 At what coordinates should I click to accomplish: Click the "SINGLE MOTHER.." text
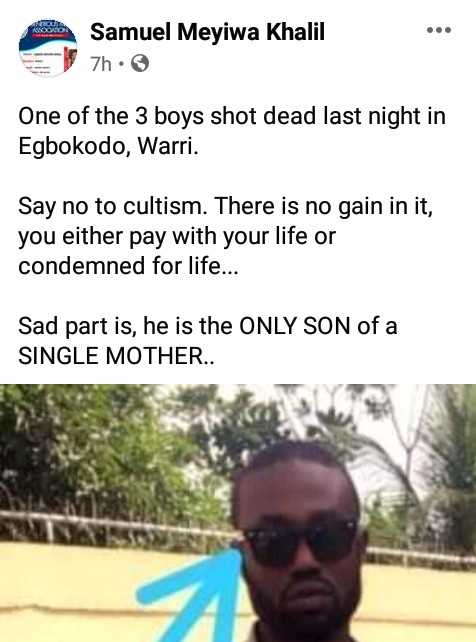(x=116, y=355)
